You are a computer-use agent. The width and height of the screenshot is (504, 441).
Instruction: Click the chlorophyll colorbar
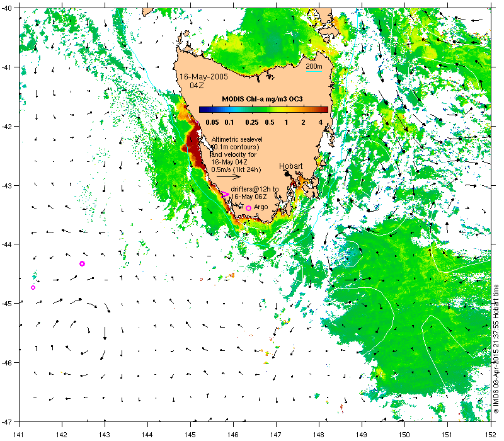tap(263, 110)
